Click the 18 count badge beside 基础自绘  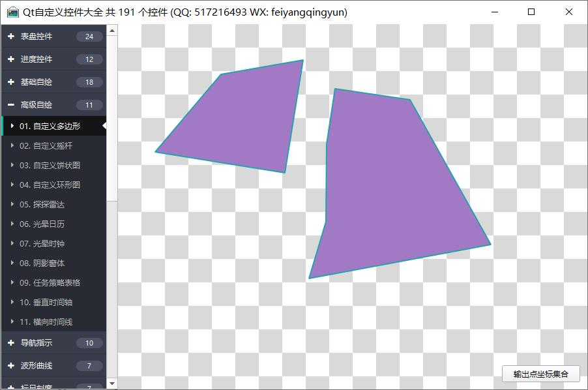[x=89, y=82]
